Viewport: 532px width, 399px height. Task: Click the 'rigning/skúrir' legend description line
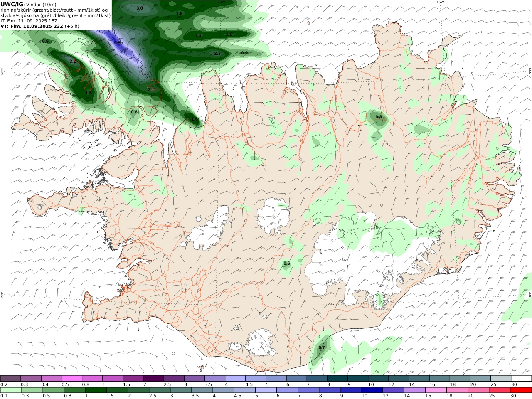[x=54, y=10]
